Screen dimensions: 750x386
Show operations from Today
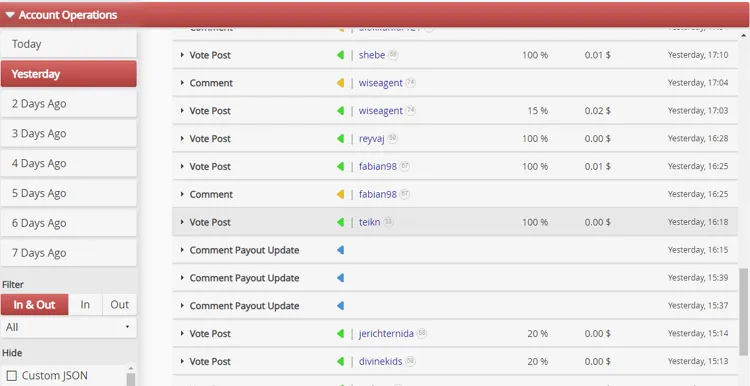(x=69, y=44)
